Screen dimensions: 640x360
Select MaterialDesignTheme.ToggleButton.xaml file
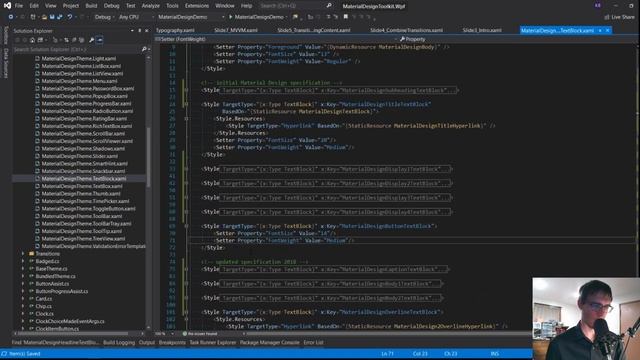pos(88,209)
